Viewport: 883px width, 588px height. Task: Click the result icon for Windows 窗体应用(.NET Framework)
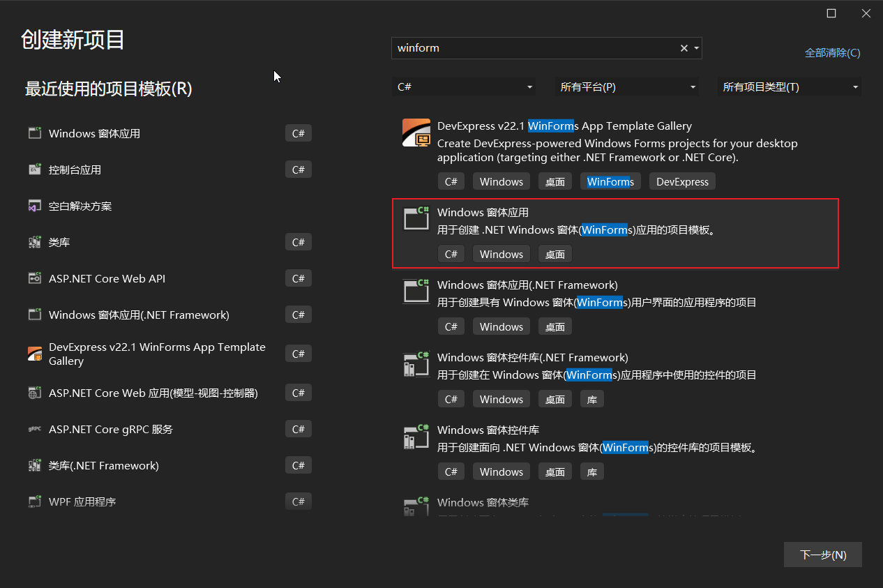(416, 291)
